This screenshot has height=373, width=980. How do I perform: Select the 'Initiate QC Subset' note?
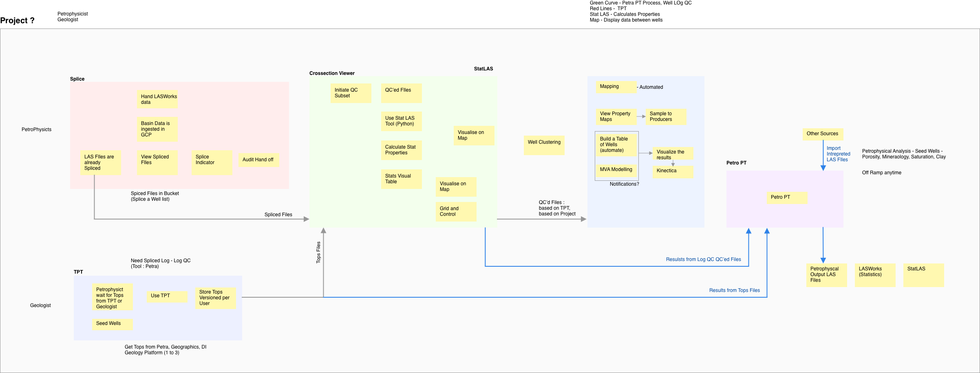point(351,93)
